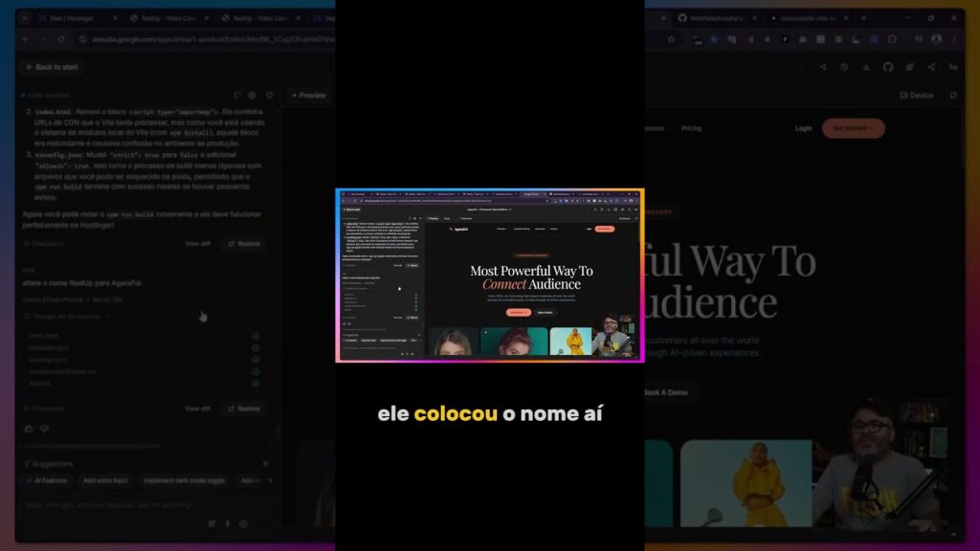The height and width of the screenshot is (551, 980).
Task: Bookmark the page with the star icon
Action: [672, 39]
